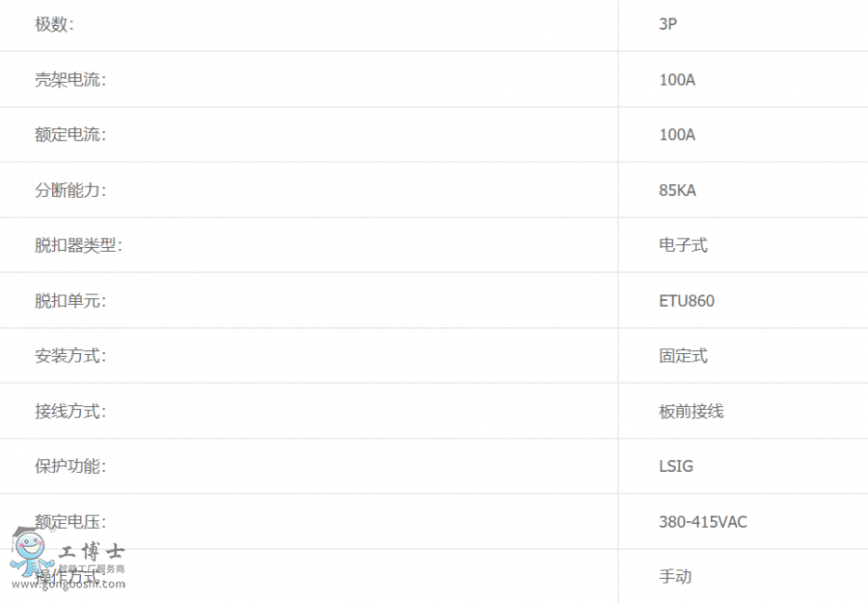Click the 工博士 watermark brand text
Screen dimensions: 868x603
pyautogui.click(x=91, y=553)
